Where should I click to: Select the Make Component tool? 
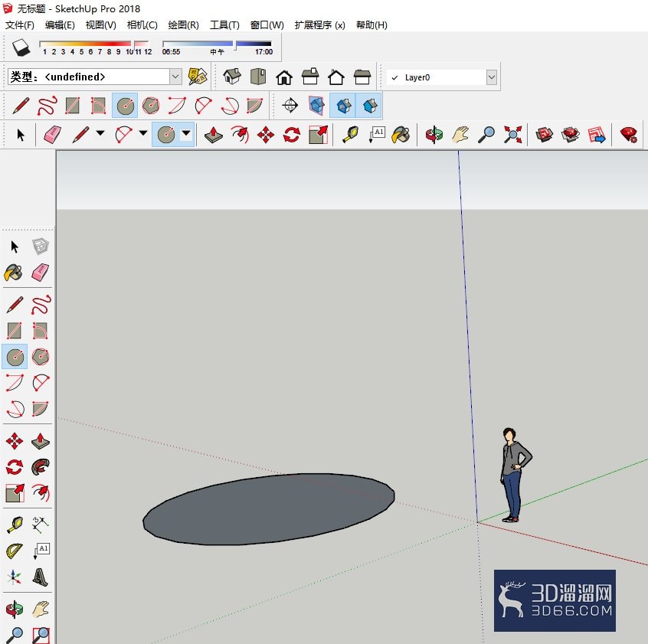click(41, 247)
